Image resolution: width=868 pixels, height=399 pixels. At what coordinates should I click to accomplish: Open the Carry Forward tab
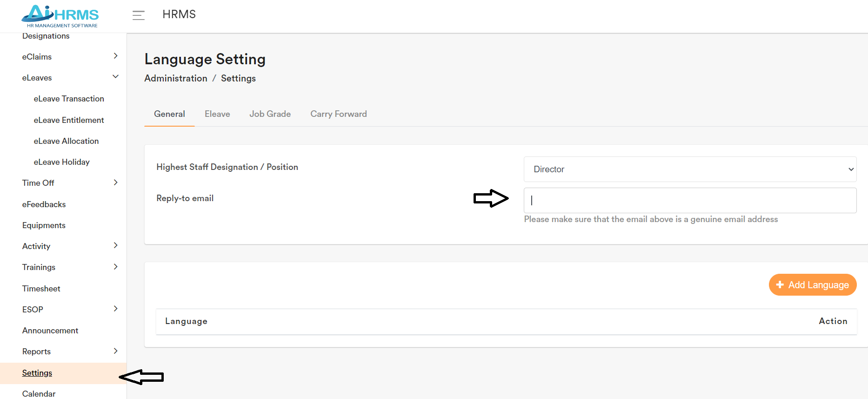pos(338,114)
